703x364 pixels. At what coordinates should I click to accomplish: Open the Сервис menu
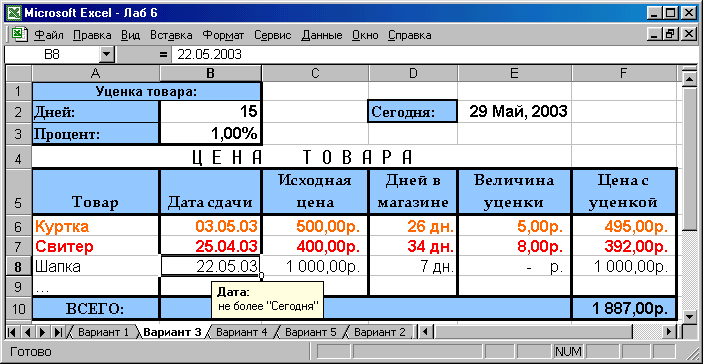click(x=273, y=35)
